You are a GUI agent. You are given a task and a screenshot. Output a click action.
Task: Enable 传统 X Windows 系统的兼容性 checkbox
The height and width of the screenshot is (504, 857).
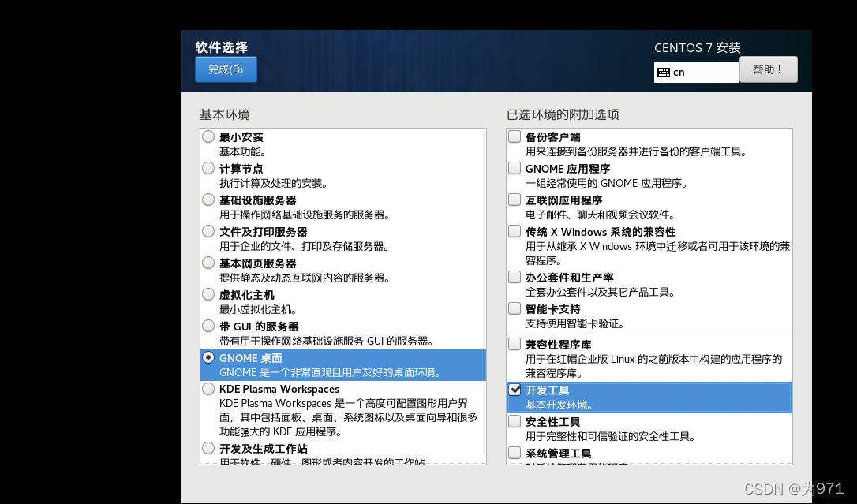(515, 232)
